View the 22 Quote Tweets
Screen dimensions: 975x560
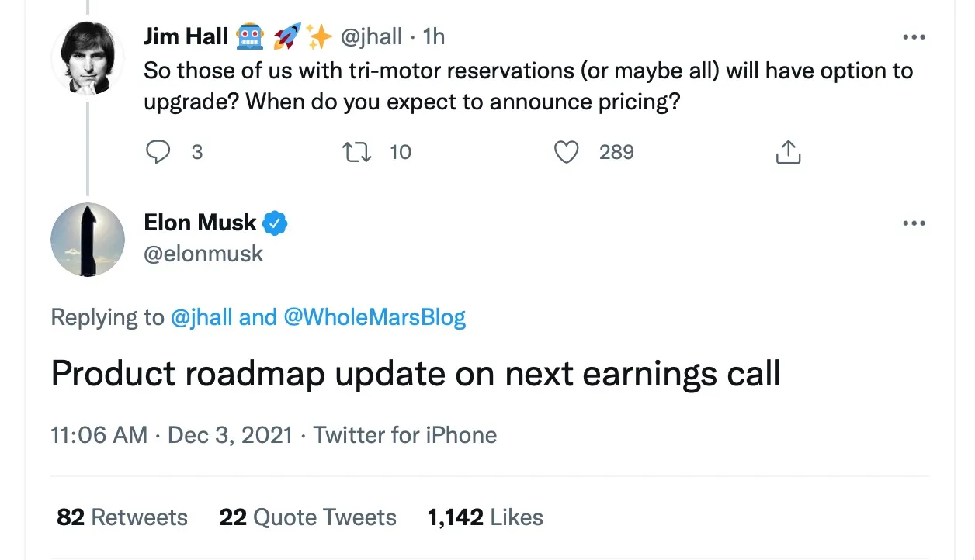click(x=307, y=517)
